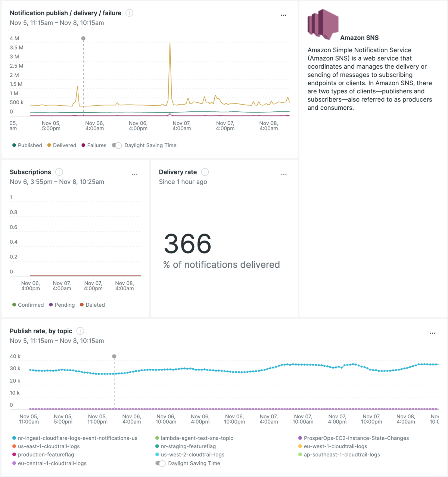This screenshot has height=477, width=448.
Task: Click the 366 delivery rate value
Action: coord(188,244)
